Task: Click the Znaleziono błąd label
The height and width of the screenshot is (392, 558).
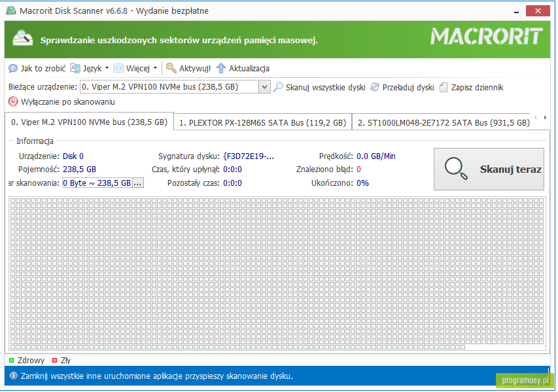Action: 324,169
